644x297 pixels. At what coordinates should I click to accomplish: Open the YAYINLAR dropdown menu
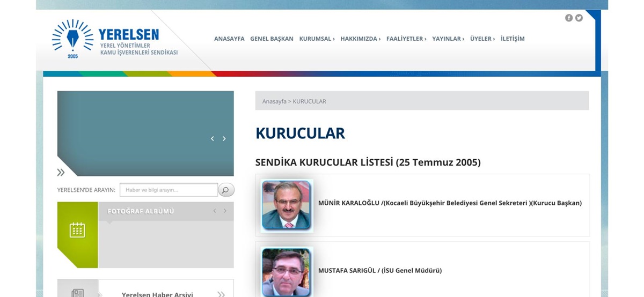coord(448,39)
